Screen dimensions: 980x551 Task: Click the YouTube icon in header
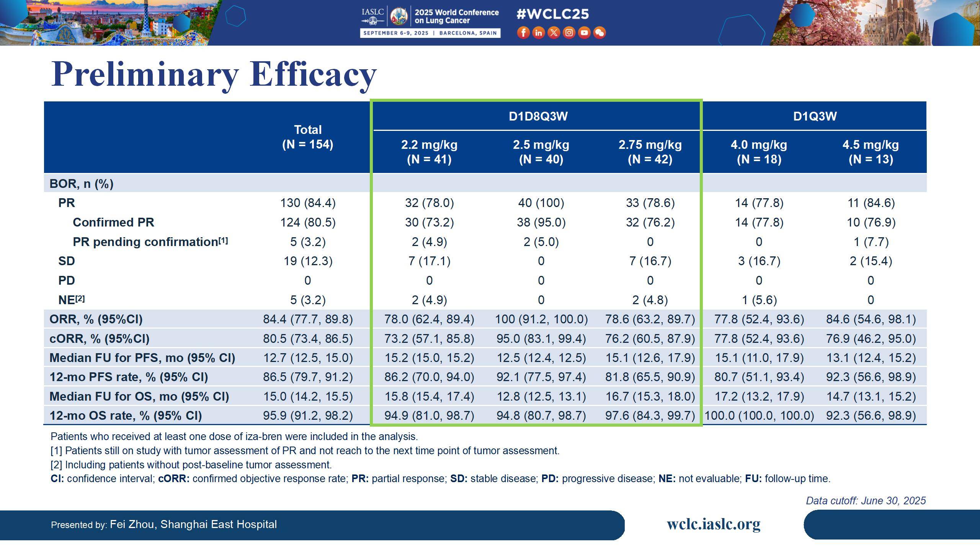pos(584,33)
